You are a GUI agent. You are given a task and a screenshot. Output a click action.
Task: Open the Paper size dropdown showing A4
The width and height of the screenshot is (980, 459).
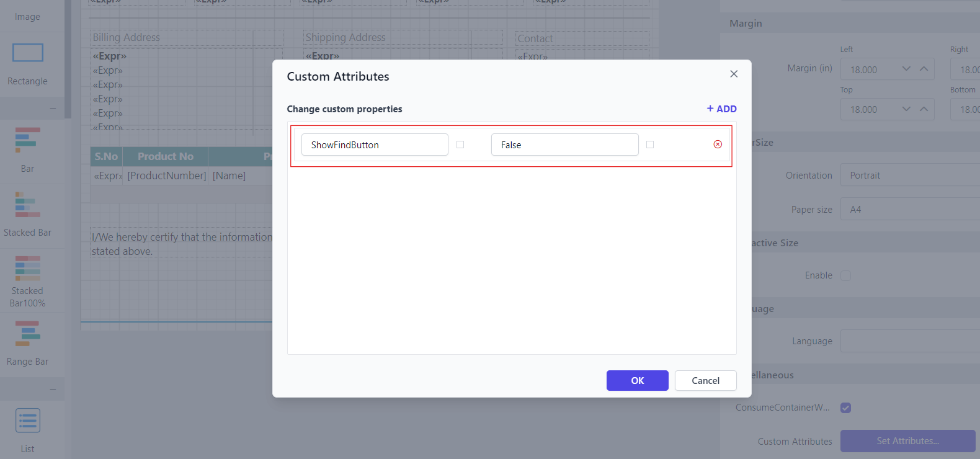coord(910,210)
